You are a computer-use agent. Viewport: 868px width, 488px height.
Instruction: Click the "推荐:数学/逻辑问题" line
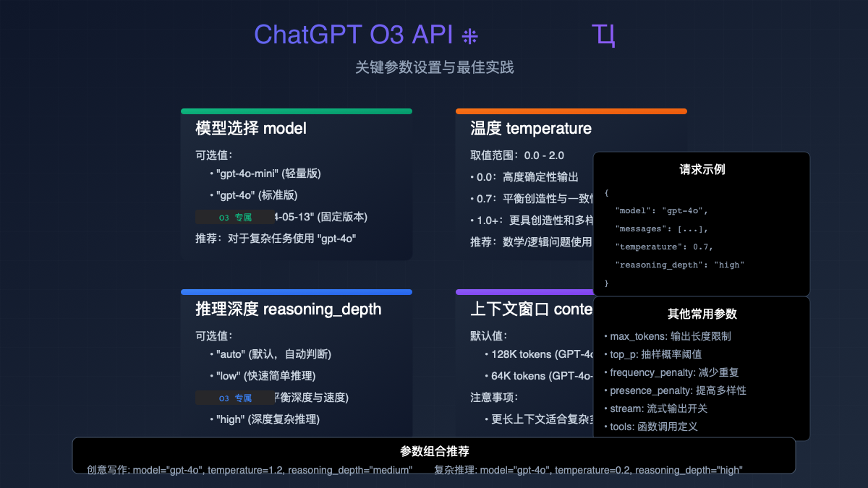tap(532, 242)
